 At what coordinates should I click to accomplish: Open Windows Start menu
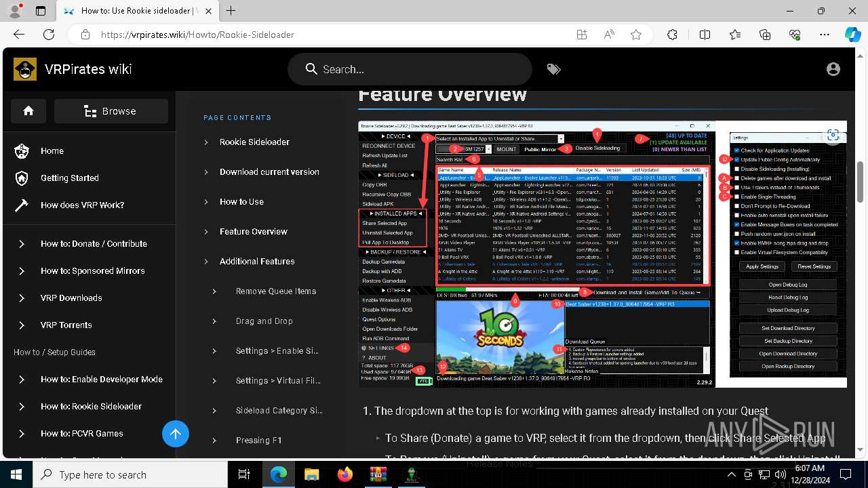[16, 474]
